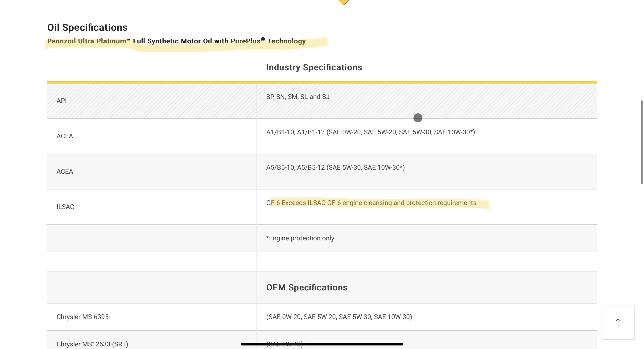The height and width of the screenshot is (349, 644).
Task: Select the GF-6 Exceeds ILSAC requirements text
Action: tap(371, 203)
